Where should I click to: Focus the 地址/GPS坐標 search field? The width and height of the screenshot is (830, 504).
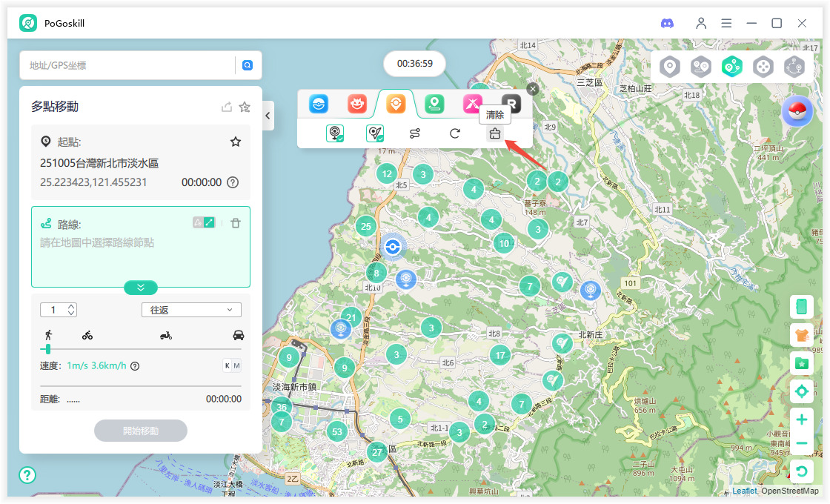click(130, 65)
